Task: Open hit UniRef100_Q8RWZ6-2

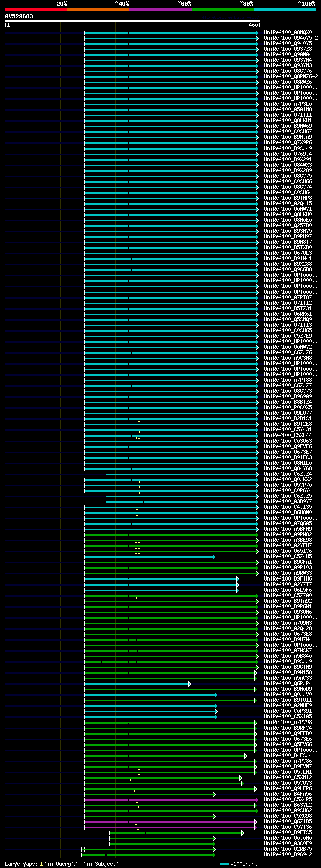Action: pyautogui.click(x=290, y=77)
